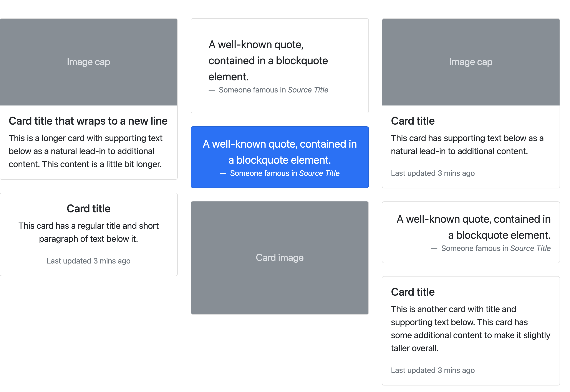570x392 pixels.
Task: Click Last updated text in the right column card
Action: [433, 173]
